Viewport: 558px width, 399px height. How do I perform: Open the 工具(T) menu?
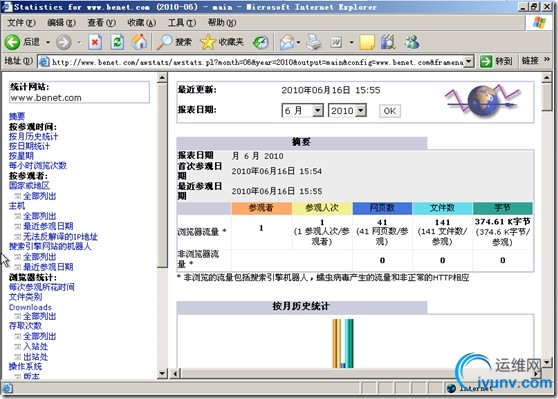[x=182, y=23]
